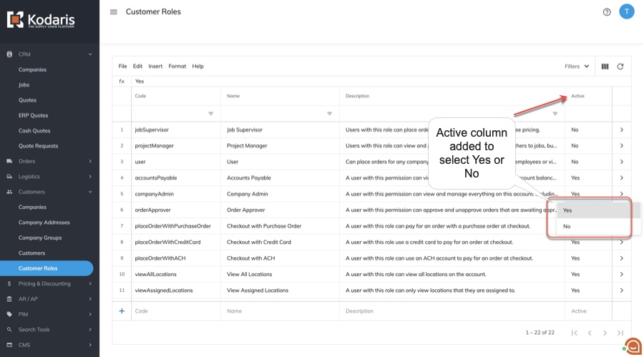This screenshot has height=357, width=644.
Task: Click the Kodaris logo
Action: point(41,20)
